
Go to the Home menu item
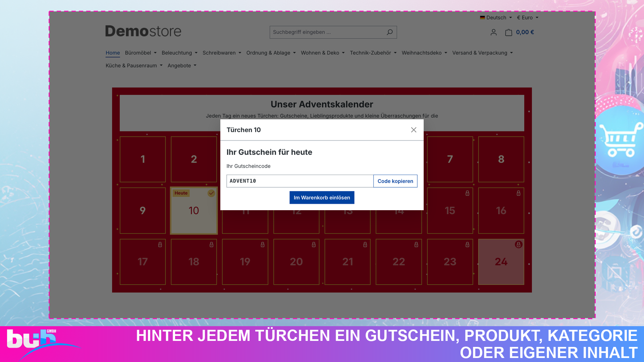(113, 53)
